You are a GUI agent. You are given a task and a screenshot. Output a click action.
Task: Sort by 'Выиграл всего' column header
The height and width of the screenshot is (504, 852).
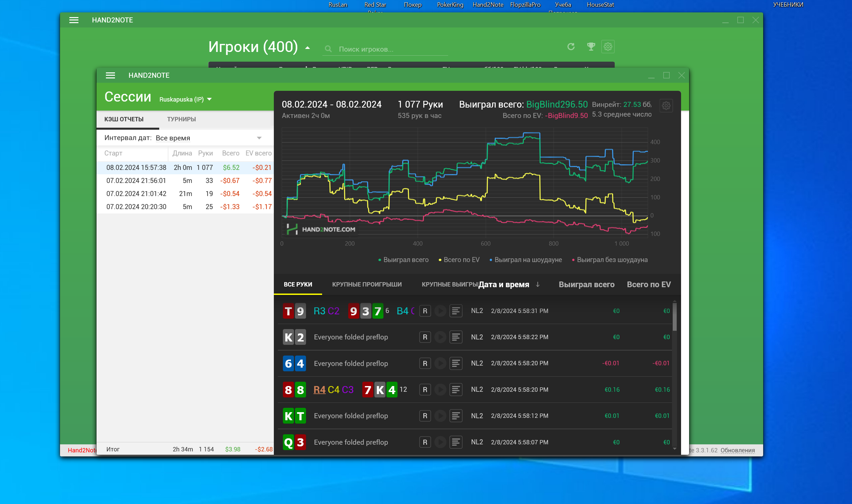(x=587, y=285)
